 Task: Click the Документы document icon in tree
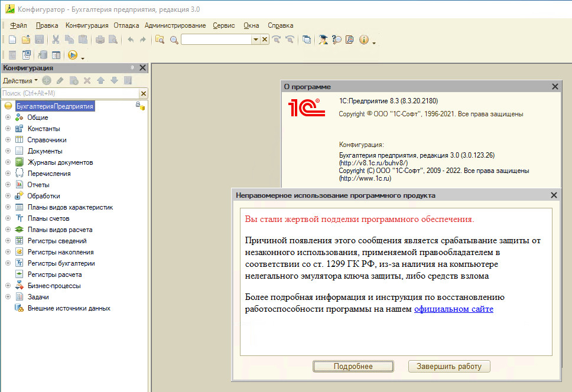(x=19, y=151)
